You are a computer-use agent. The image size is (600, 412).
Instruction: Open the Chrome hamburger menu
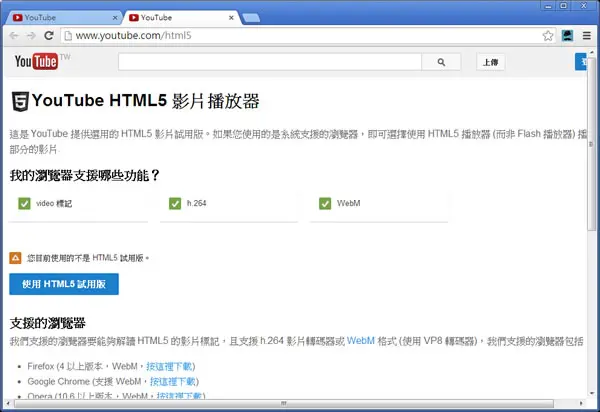tap(587, 36)
